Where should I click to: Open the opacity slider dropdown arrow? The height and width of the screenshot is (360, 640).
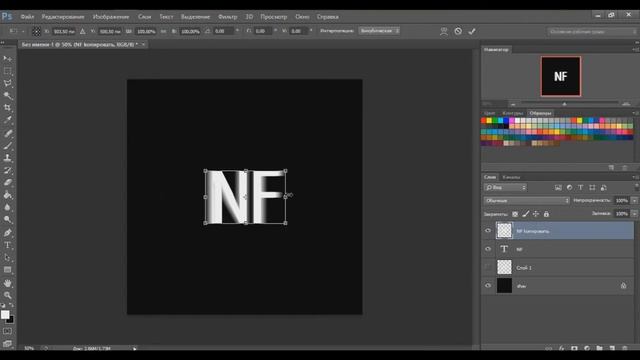click(x=634, y=200)
